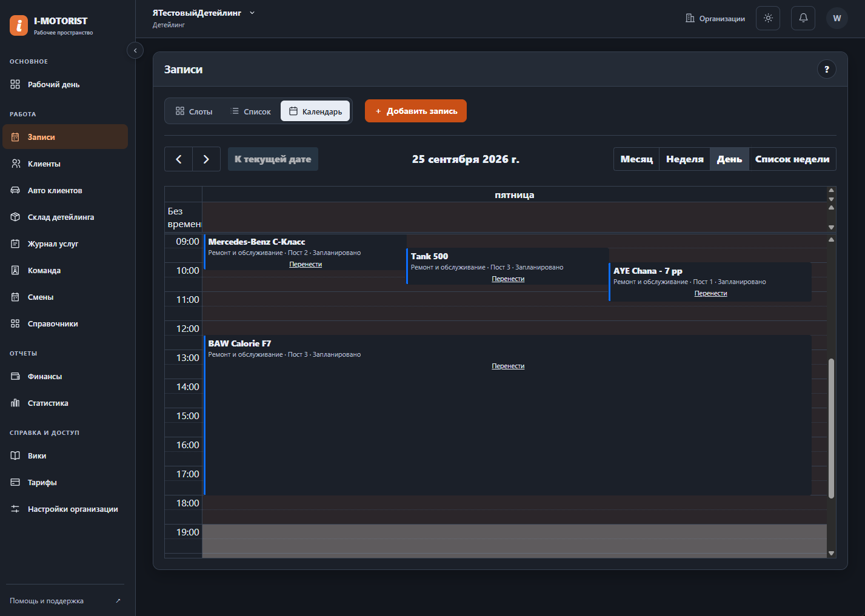
Task: Open Рабочий день in the sidebar
Action: tap(65, 84)
